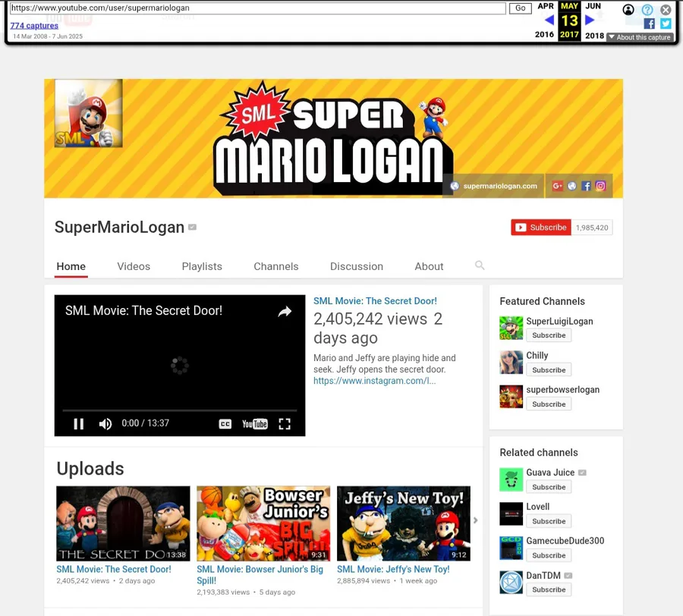Open the 774 captures link
Image resolution: width=683 pixels, height=616 pixels.
34,26
